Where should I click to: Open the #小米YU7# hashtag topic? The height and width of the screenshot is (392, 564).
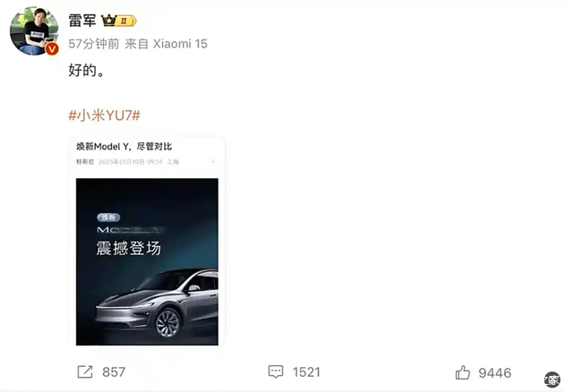click(105, 115)
